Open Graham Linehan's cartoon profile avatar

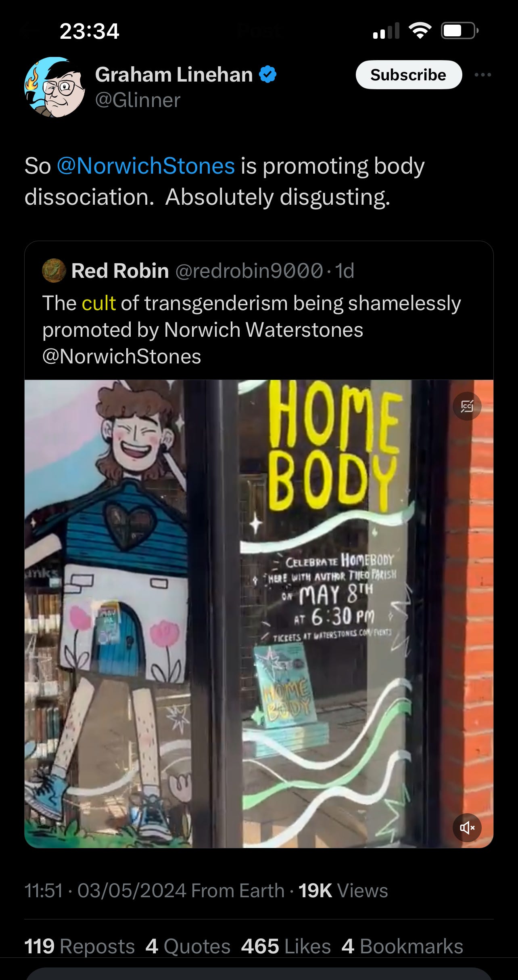(x=54, y=87)
